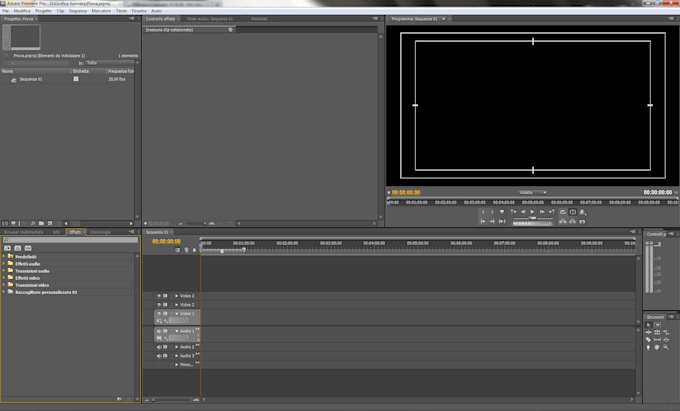Viewport: 680px width, 411px height.
Task: Toggle Safe Margins button in Program monitor
Action: 572,212
